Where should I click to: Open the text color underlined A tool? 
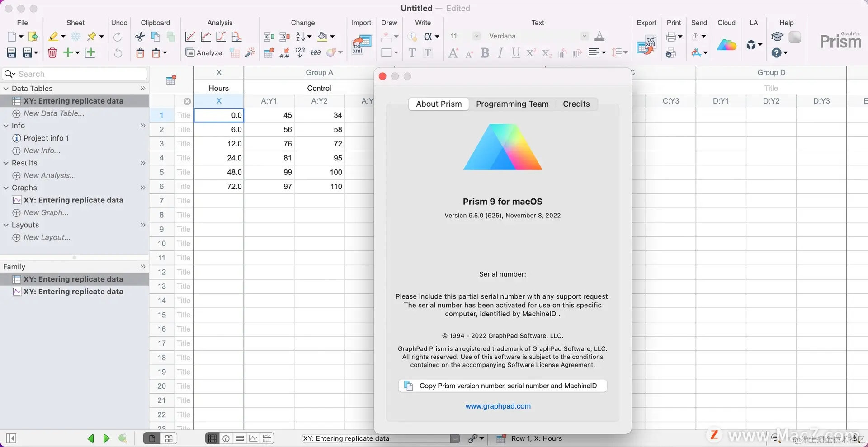[599, 37]
